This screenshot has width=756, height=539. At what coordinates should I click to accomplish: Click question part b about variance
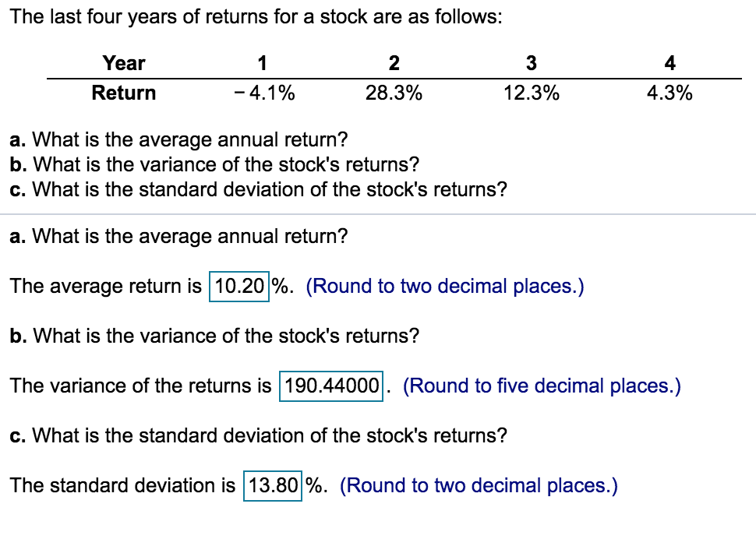(206, 164)
